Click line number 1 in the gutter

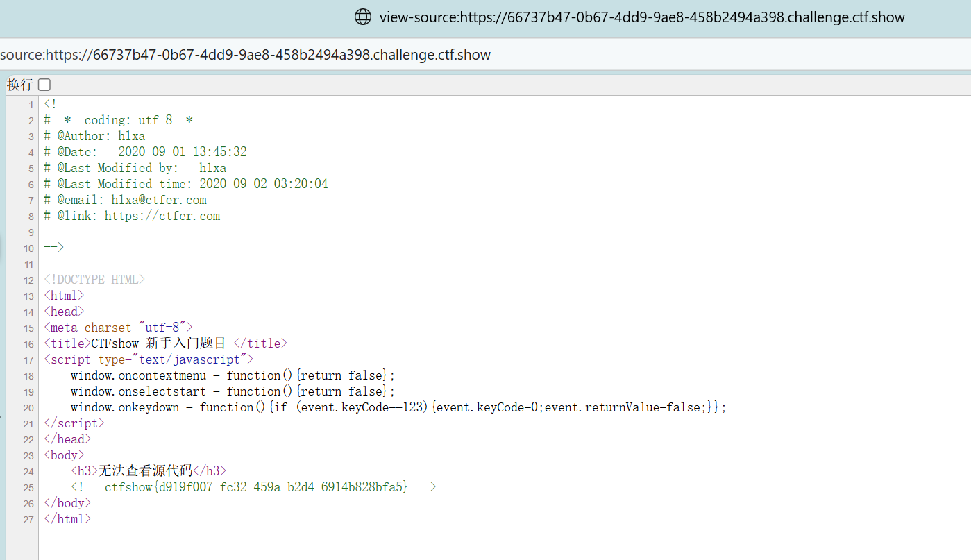(31, 105)
